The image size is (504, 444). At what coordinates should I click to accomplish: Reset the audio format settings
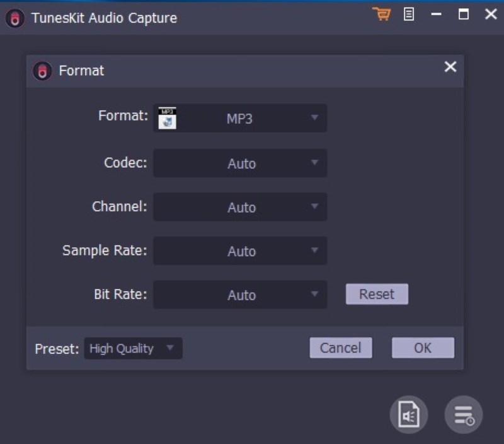click(x=377, y=294)
